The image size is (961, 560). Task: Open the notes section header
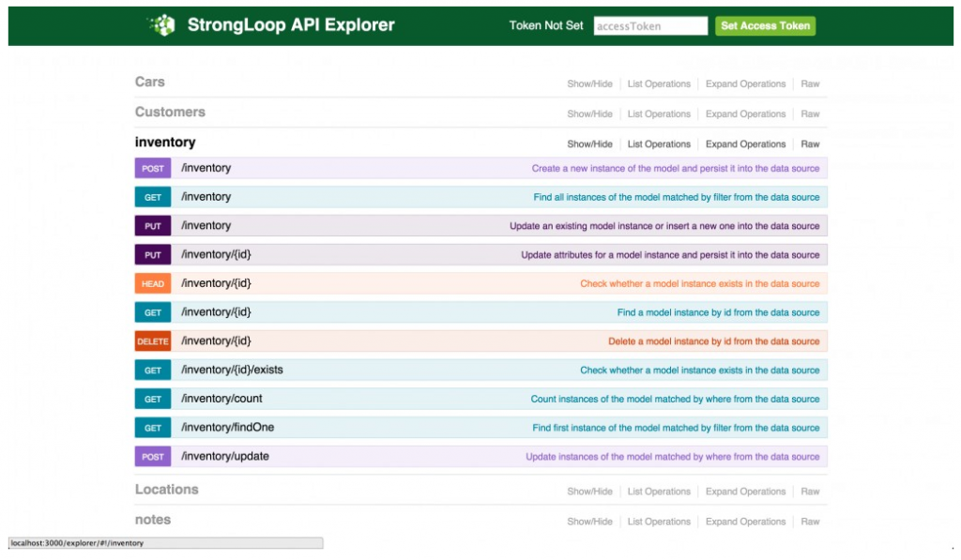153,520
